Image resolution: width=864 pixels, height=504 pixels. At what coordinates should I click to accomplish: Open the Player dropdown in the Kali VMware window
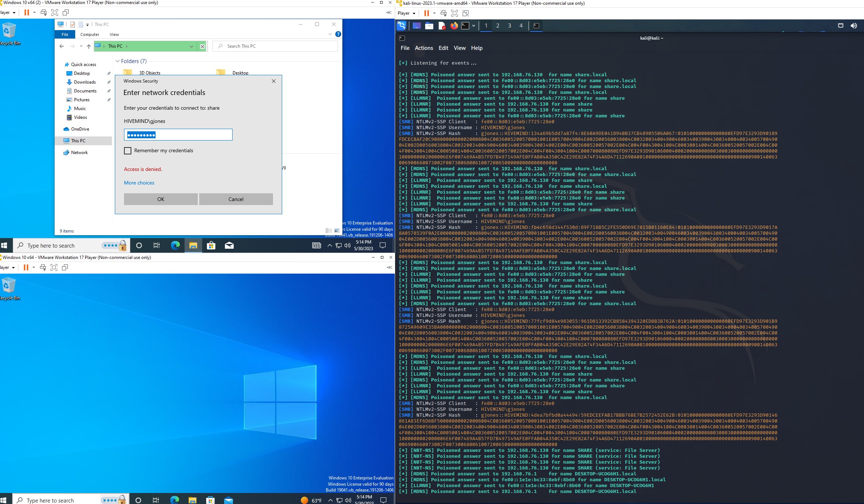[406, 13]
